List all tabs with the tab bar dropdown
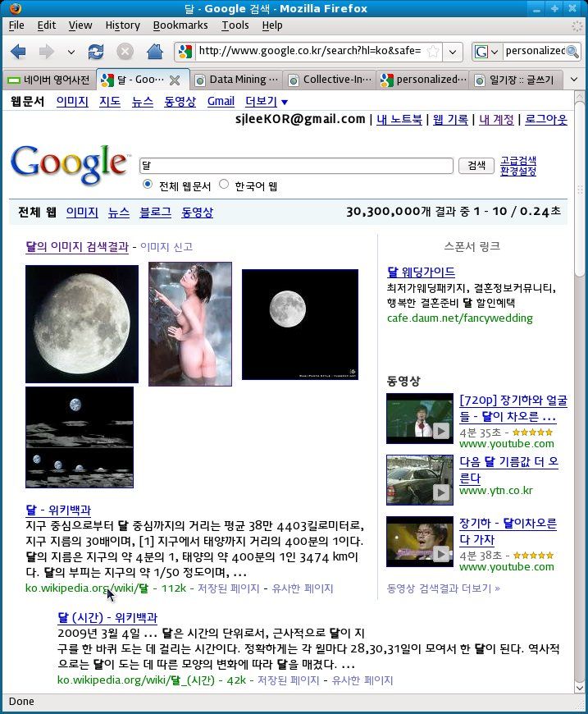Image resolution: width=588 pixels, height=714 pixels. click(574, 80)
